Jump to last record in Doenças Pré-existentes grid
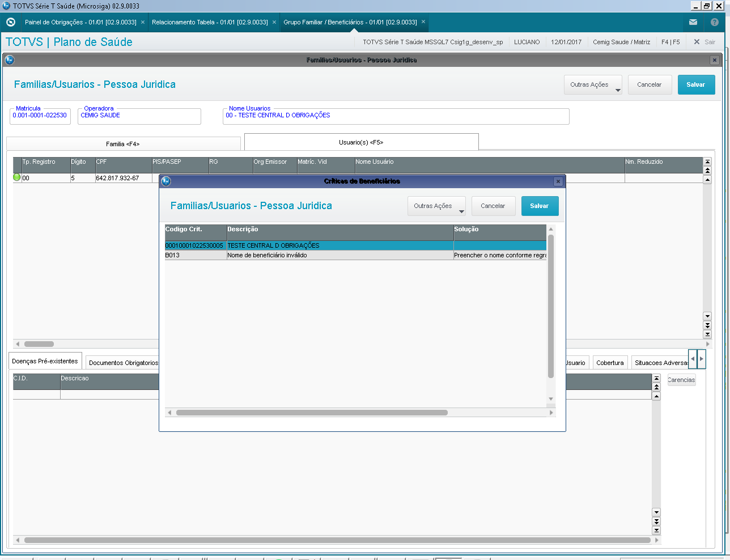This screenshot has width=730, height=560. pos(656,531)
